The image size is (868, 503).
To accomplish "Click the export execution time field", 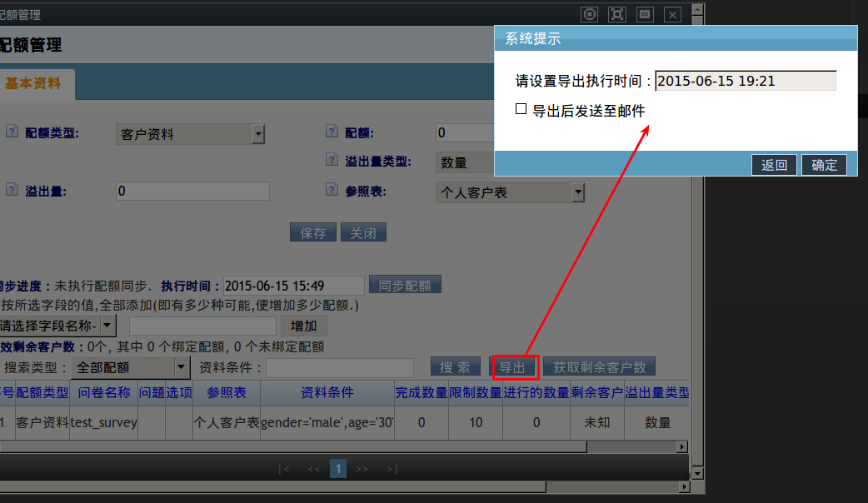I will point(745,81).
